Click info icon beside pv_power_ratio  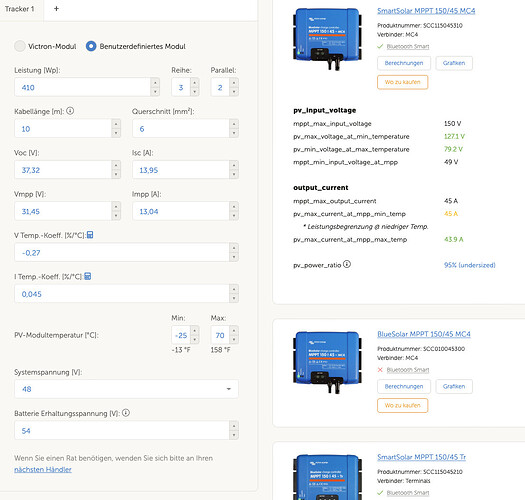347,264
